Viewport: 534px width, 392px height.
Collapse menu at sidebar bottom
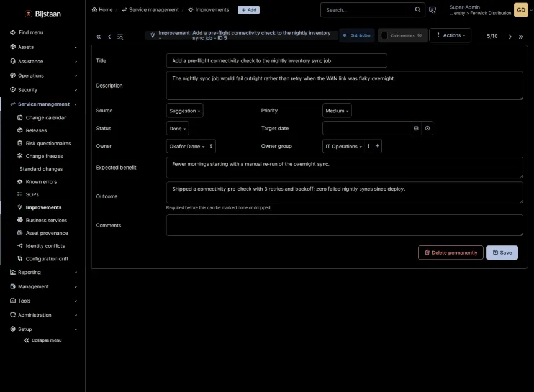pyautogui.click(x=43, y=340)
